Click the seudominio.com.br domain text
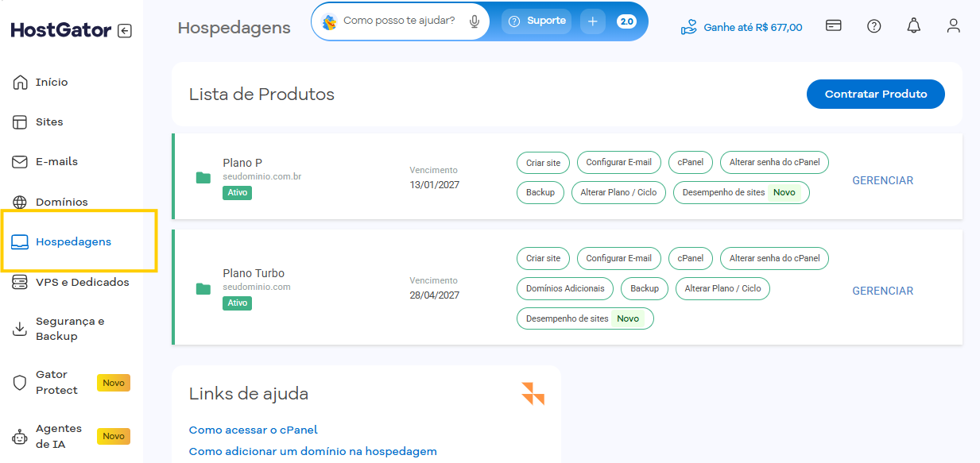 [x=261, y=176]
